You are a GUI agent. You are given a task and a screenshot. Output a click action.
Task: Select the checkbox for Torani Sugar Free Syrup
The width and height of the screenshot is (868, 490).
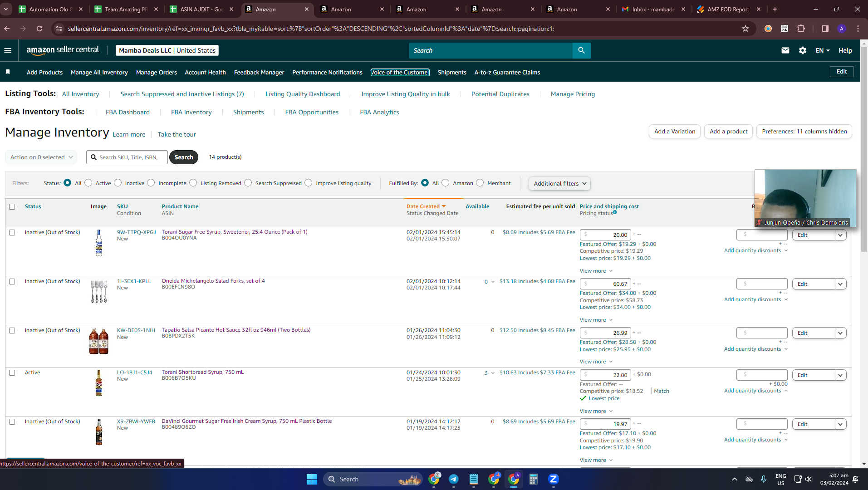[12, 232]
